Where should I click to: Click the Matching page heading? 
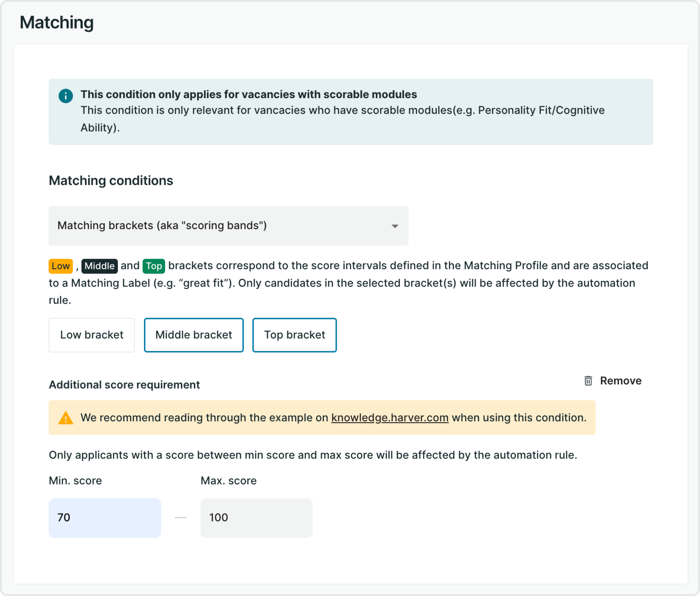(x=57, y=23)
